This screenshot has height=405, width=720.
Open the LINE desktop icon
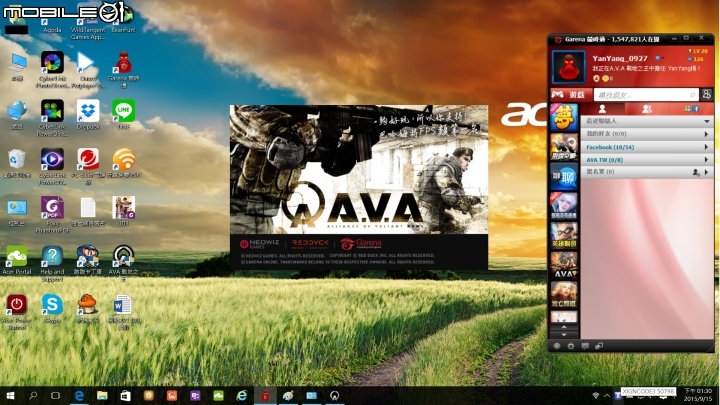tap(124, 115)
